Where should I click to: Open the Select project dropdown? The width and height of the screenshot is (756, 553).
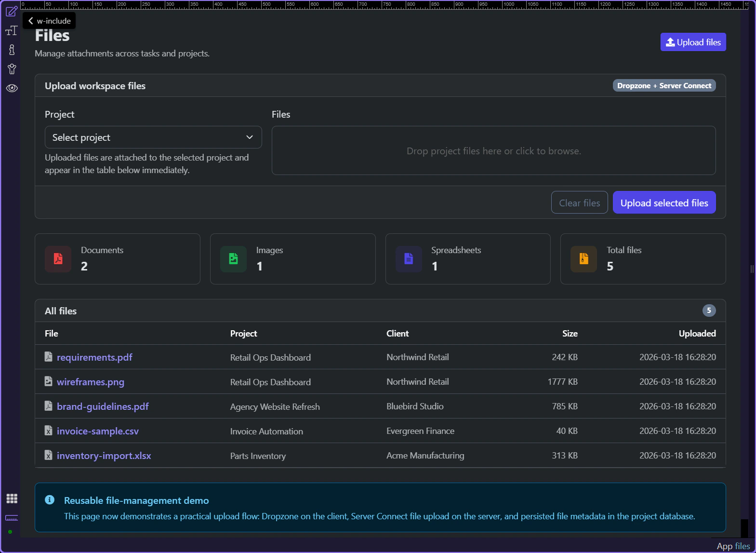pyautogui.click(x=153, y=137)
